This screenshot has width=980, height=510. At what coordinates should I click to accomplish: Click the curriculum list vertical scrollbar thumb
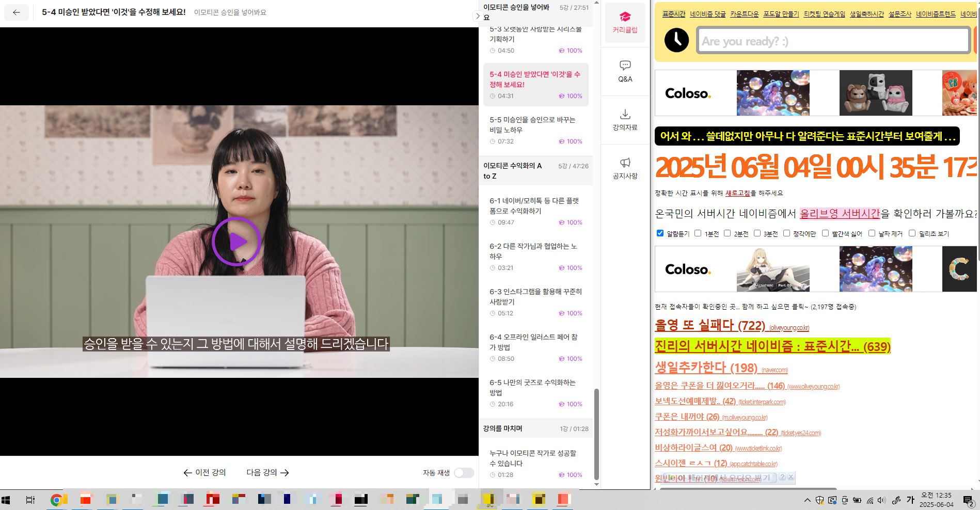596,434
